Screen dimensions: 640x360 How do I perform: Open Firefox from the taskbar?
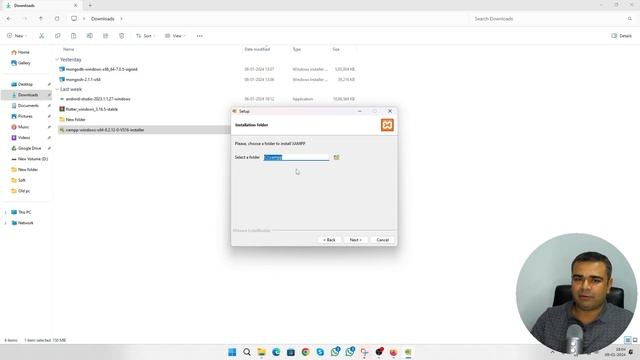point(393,352)
